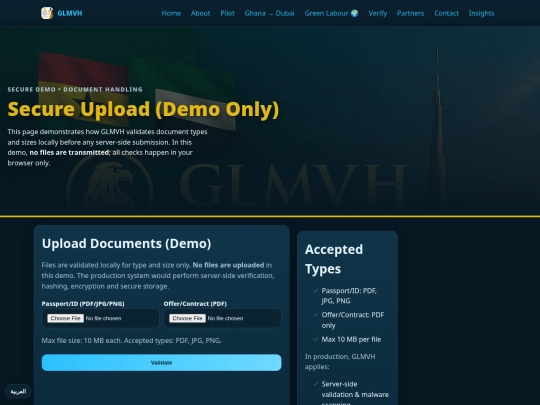Open the Insights nav link
The height and width of the screenshot is (405, 540).
pyautogui.click(x=481, y=13)
